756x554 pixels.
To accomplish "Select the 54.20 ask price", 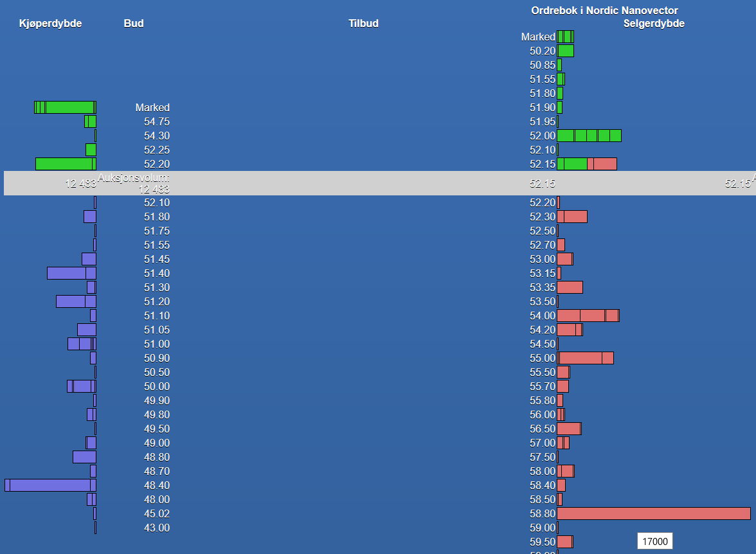I will 543,330.
